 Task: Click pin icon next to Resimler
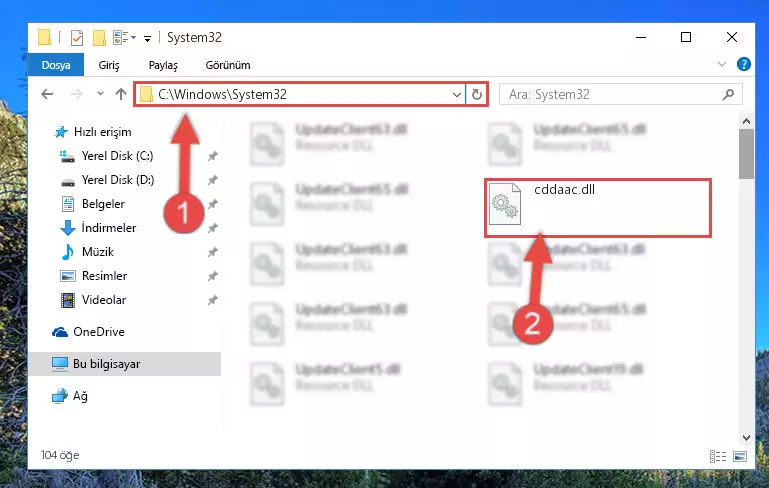[x=212, y=276]
